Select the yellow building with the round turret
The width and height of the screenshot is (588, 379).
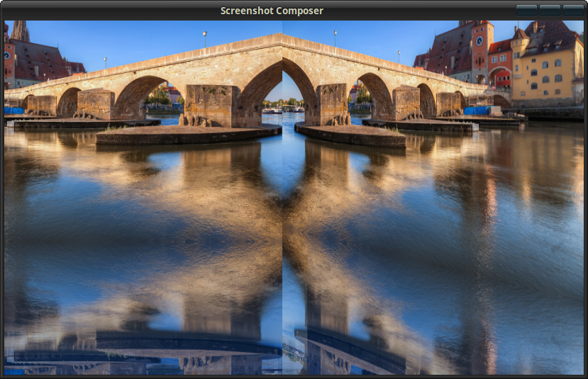[x=547, y=64]
